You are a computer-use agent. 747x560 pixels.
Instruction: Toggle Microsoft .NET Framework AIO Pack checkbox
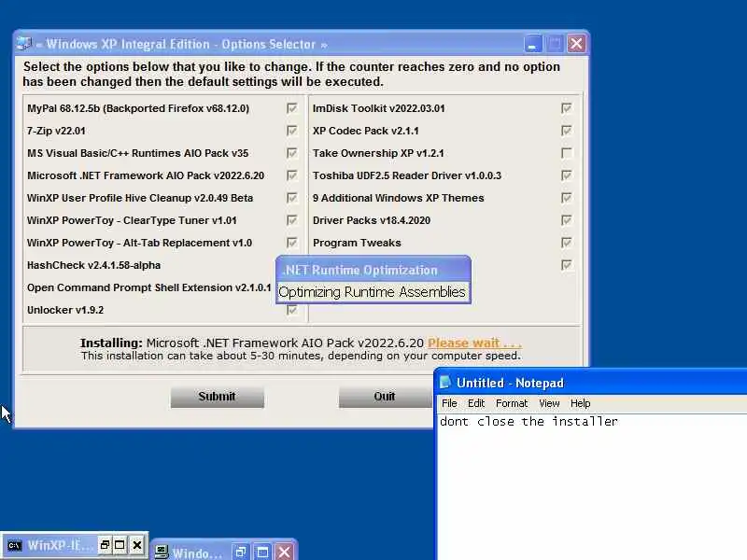click(292, 175)
